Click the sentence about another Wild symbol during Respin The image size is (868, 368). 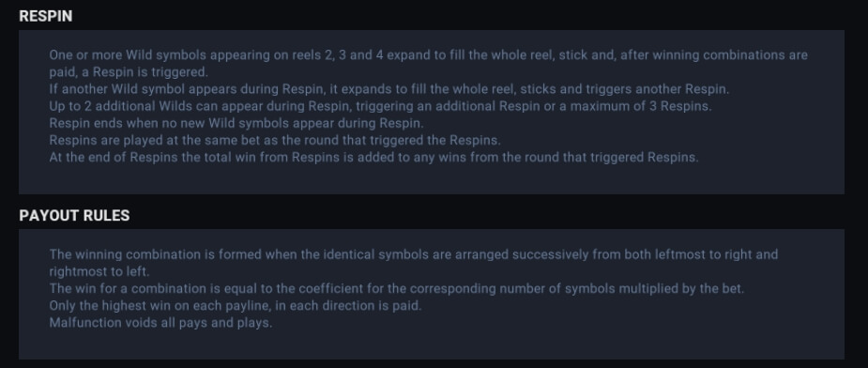389,89
